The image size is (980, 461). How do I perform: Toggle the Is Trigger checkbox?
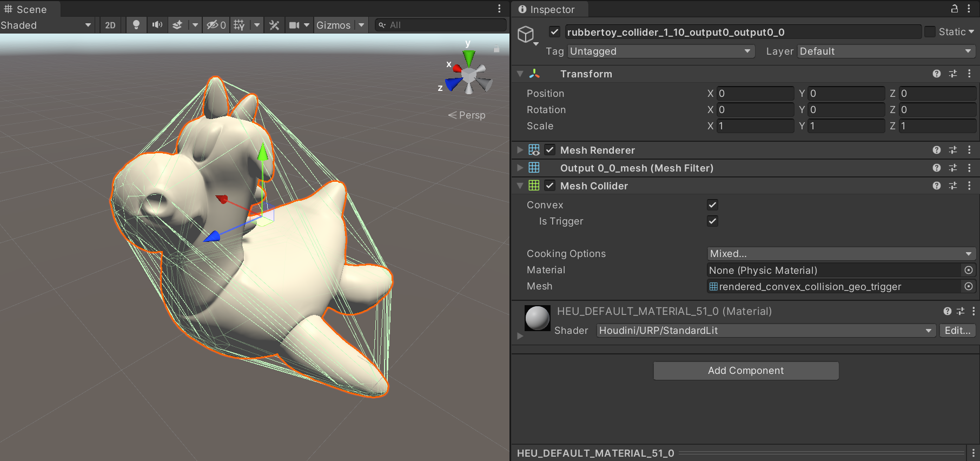[x=712, y=221]
